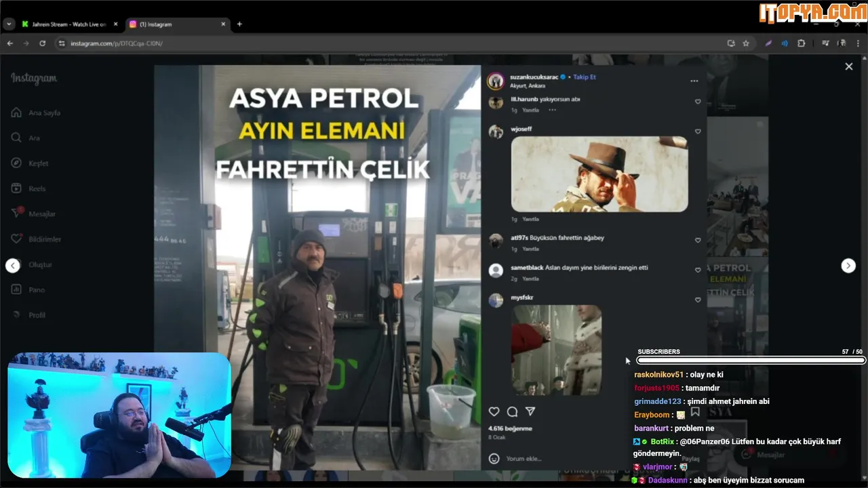Open wjoseff cowboy GIF comment
868x488 pixels.
[x=599, y=174]
